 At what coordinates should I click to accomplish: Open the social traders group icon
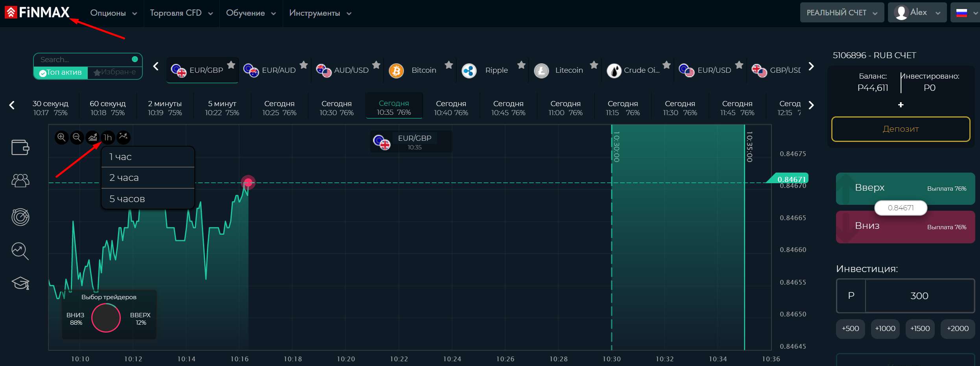20,180
